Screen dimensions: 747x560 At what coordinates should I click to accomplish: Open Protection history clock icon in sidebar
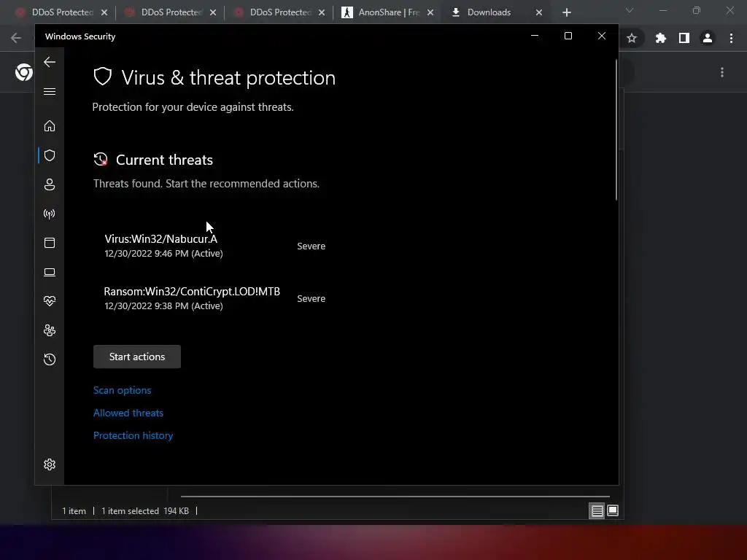tap(50, 359)
